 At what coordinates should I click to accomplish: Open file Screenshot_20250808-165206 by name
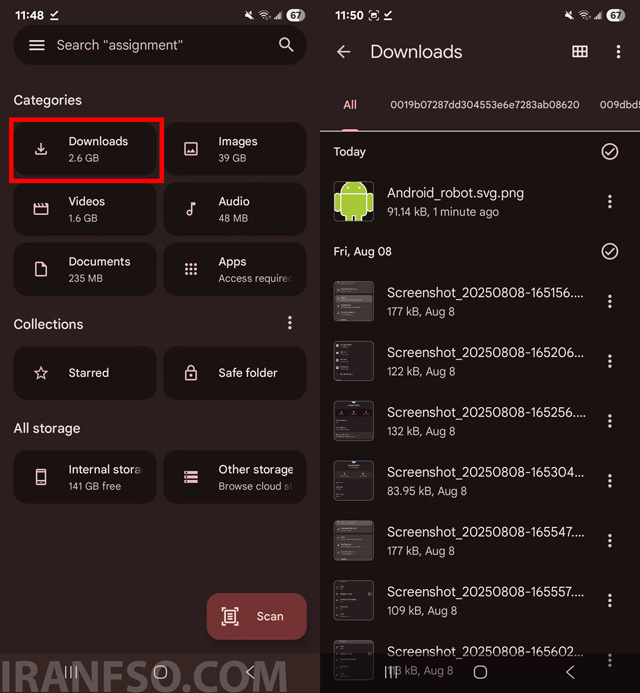point(485,353)
